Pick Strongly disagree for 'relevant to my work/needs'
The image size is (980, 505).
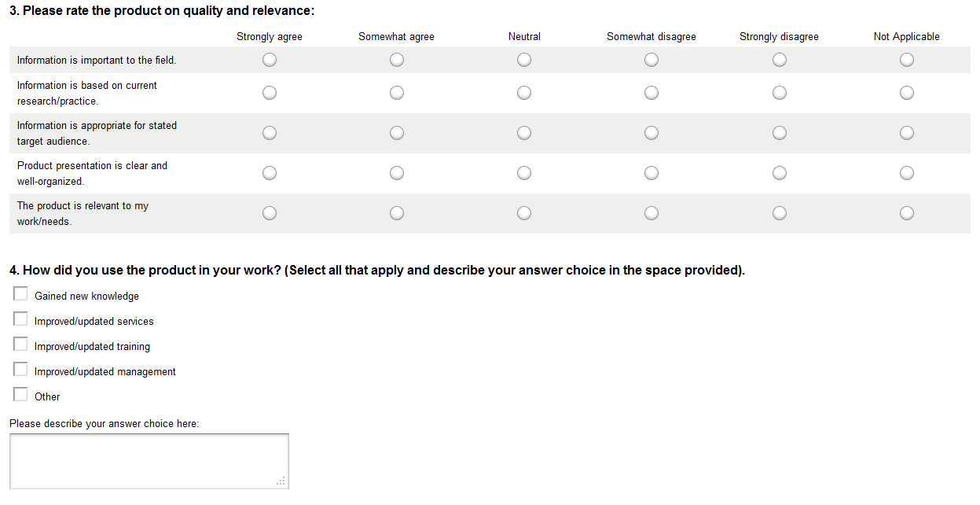(x=780, y=213)
